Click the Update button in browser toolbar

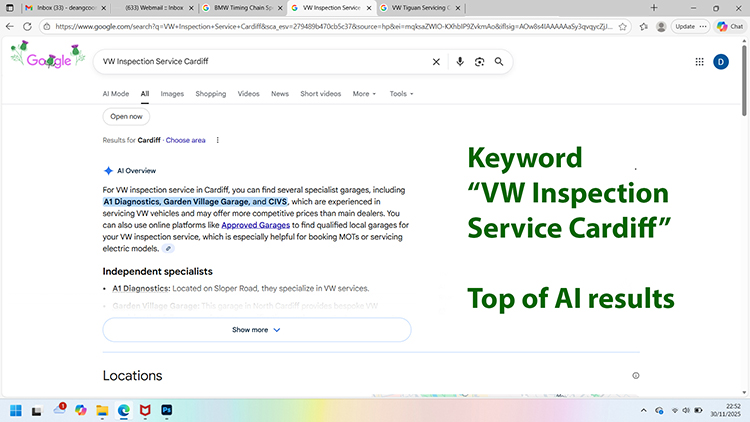(686, 27)
